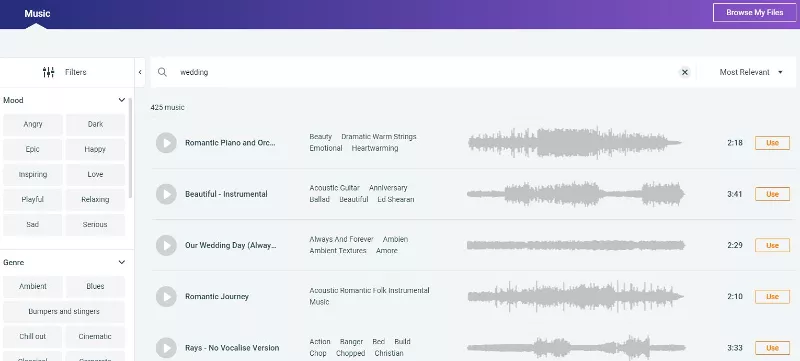The width and height of the screenshot is (800, 361).
Task: Click Acoustic Romantic Folk Instrumental Music tag
Action: [369, 296]
